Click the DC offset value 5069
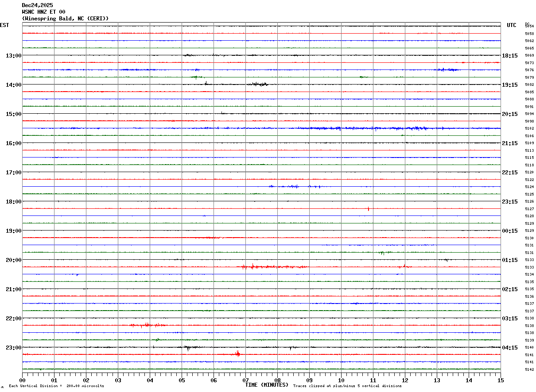Image resolution: width=536 pixels, height=392 pixels. coord(529,56)
